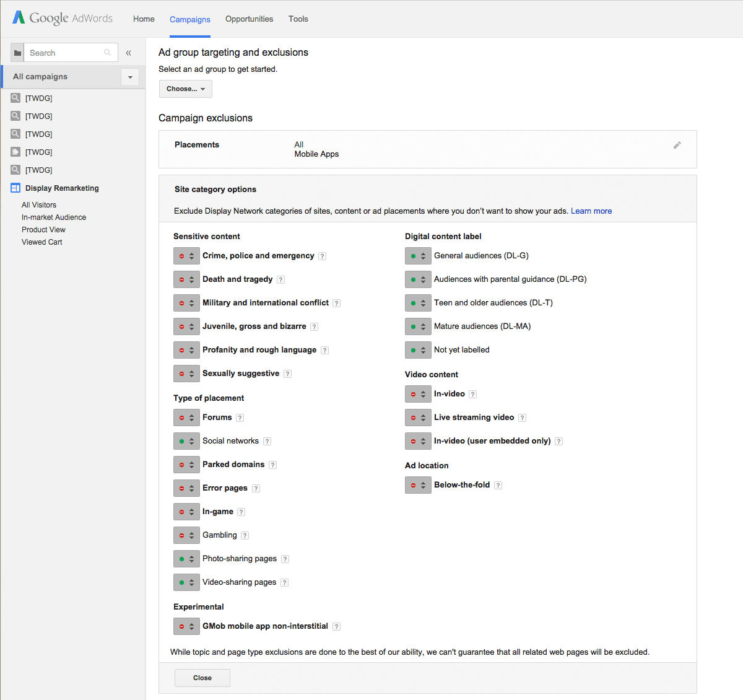Open Gambling exclusion status selector
The height and width of the screenshot is (700, 743).
186,535
